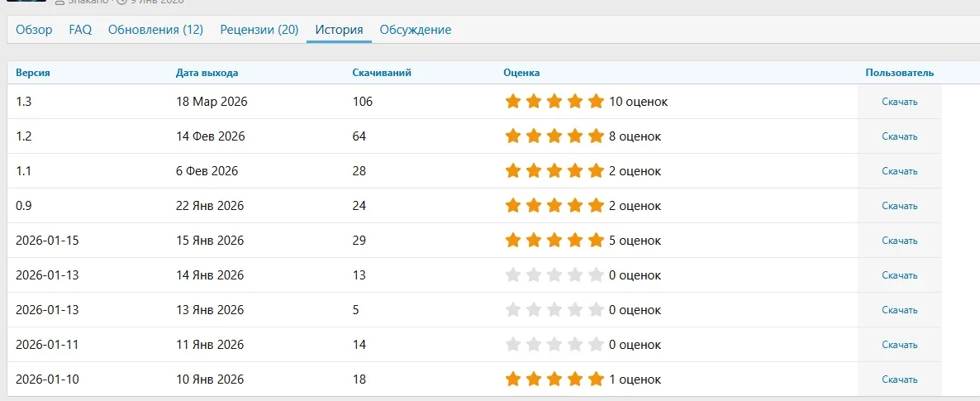
Task: Click the date '22 Янв 2026'
Action: click(x=210, y=206)
